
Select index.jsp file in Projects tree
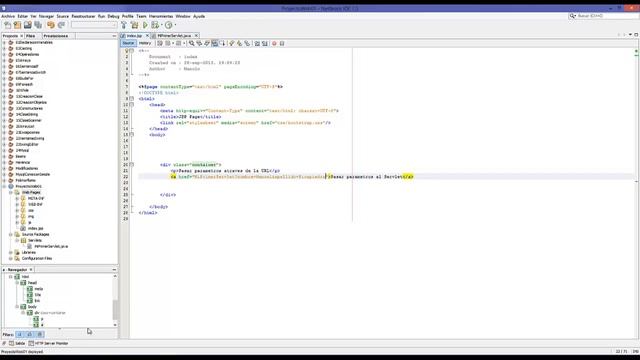(36, 229)
